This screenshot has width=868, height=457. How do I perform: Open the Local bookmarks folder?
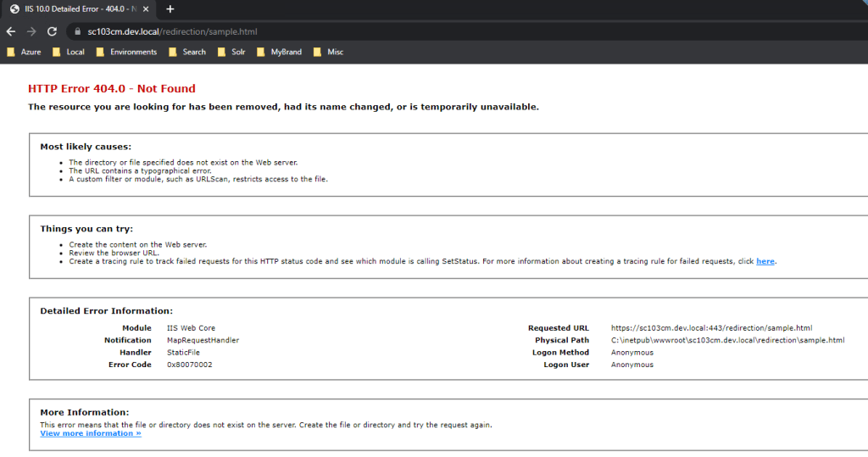pyautogui.click(x=68, y=52)
